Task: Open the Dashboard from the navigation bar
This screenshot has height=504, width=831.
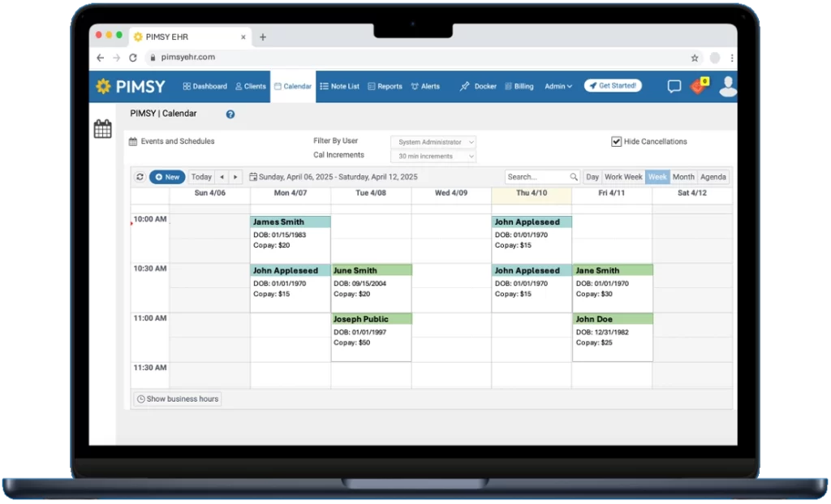Action: (205, 86)
